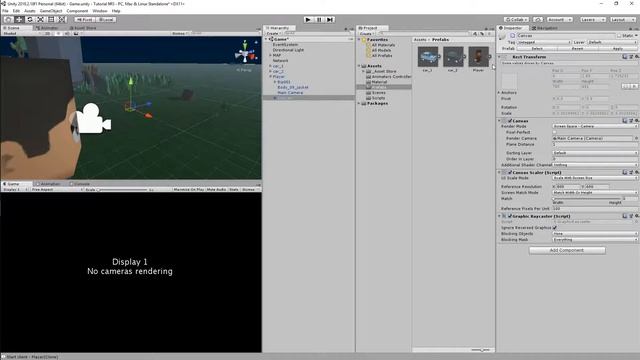Open Screen Match Mode dropdown

(595, 192)
